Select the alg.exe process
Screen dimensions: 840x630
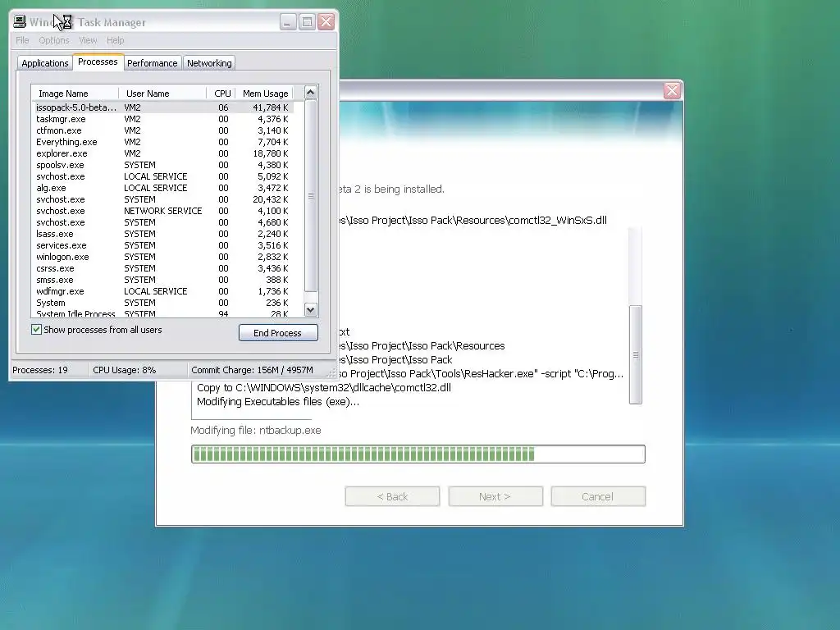pos(163,188)
